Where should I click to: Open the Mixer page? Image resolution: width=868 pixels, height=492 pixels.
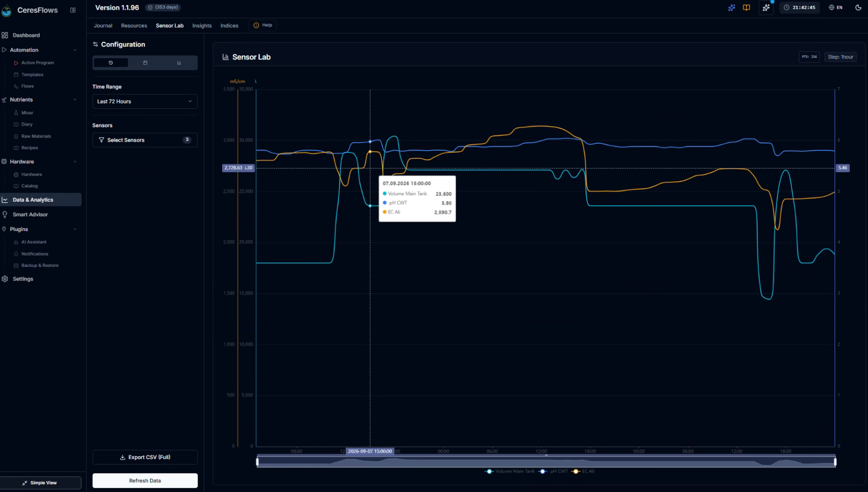pyautogui.click(x=27, y=113)
